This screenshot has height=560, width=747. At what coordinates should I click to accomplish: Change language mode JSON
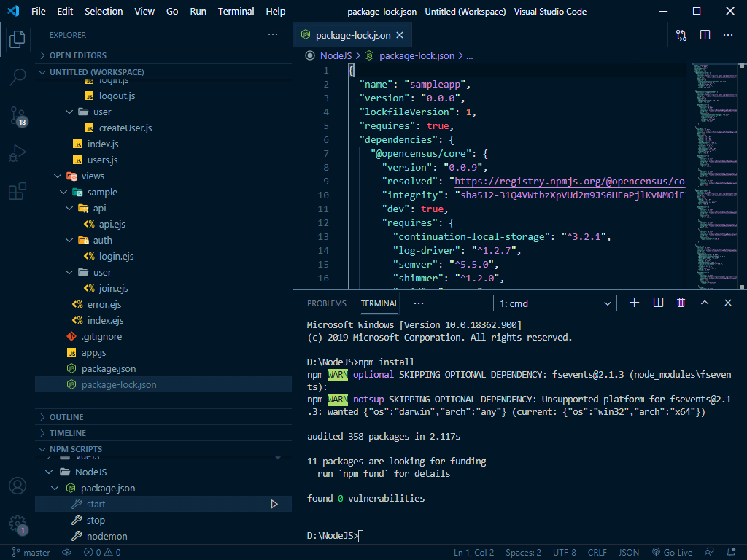coord(629,553)
